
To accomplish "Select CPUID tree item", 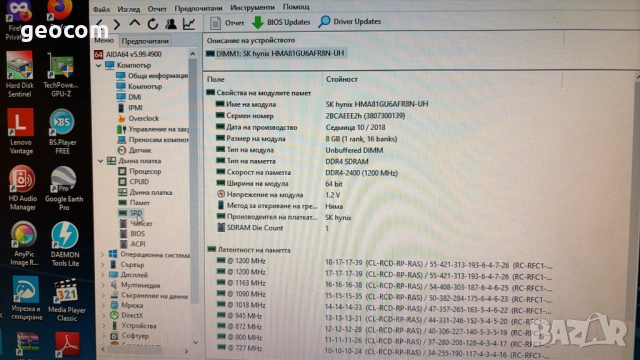I will [133, 182].
